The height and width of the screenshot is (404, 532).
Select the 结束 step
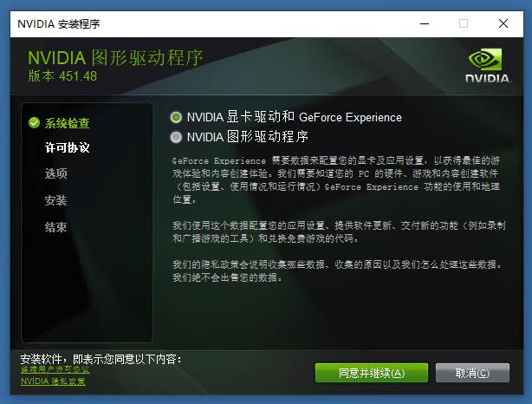[56, 227]
